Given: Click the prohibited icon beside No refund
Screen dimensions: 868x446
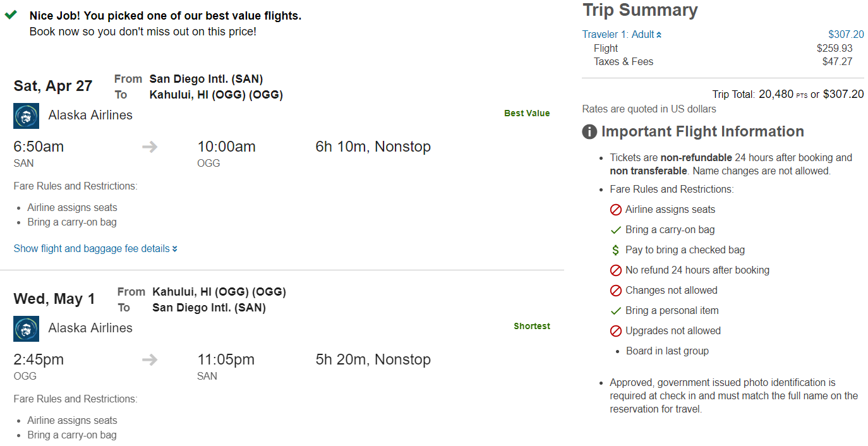Looking at the screenshot, I should click(x=616, y=270).
